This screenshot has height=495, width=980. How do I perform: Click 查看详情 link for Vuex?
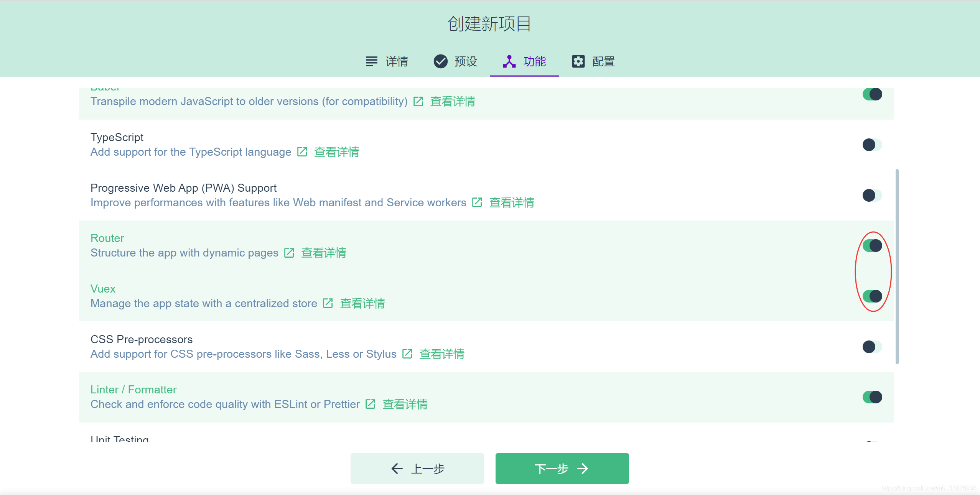point(362,304)
